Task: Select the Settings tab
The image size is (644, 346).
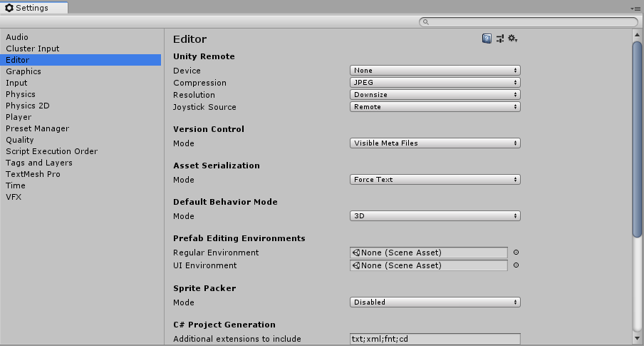Action: 34,8
